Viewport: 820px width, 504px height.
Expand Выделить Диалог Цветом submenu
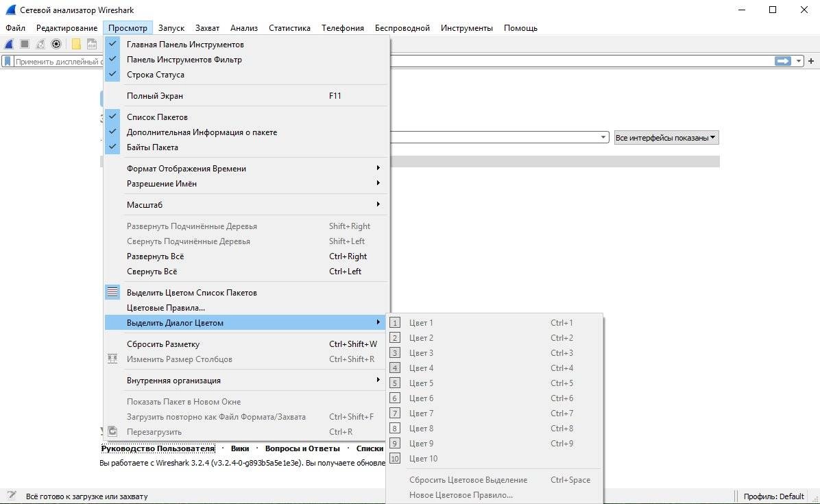pos(246,322)
